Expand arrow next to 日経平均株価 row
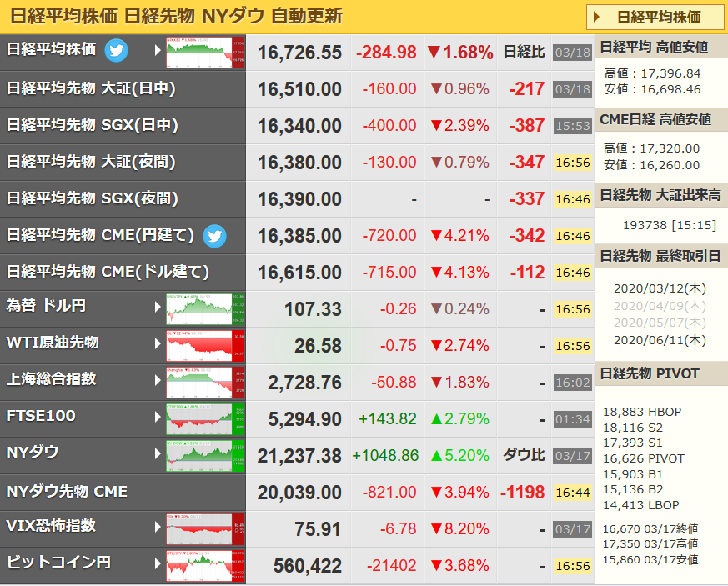728x586 pixels. (x=158, y=50)
